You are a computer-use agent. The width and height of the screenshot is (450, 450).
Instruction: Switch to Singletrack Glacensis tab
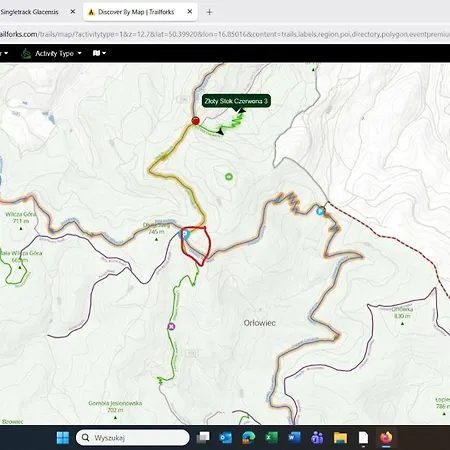[29, 12]
